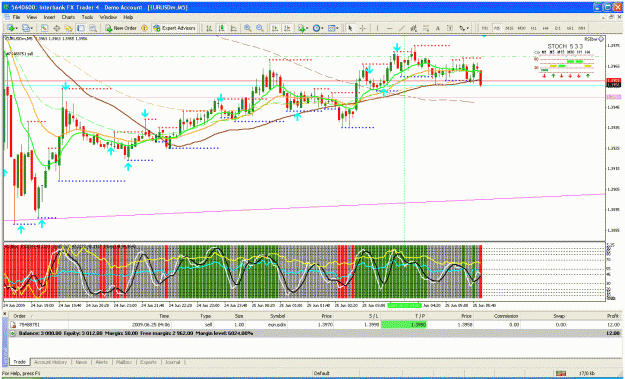Expand the new chart dropdown arrow
Viewport: 625px width, 379px height.
[x=17, y=28]
